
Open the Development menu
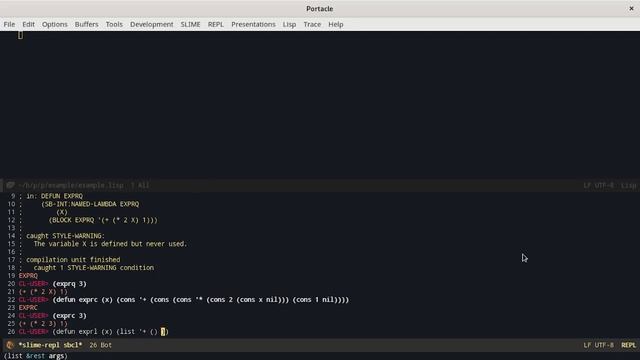tap(151, 24)
